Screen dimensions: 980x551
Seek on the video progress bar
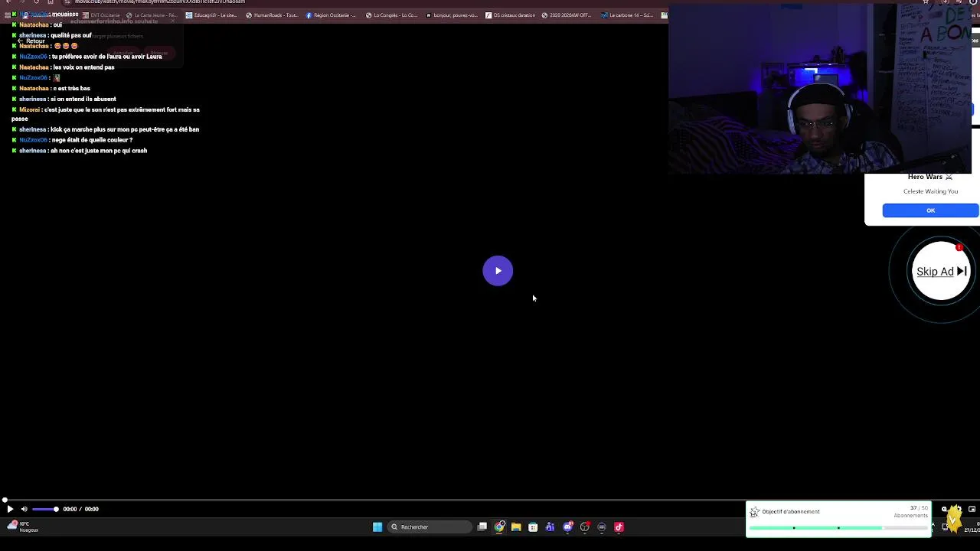(x=490, y=500)
